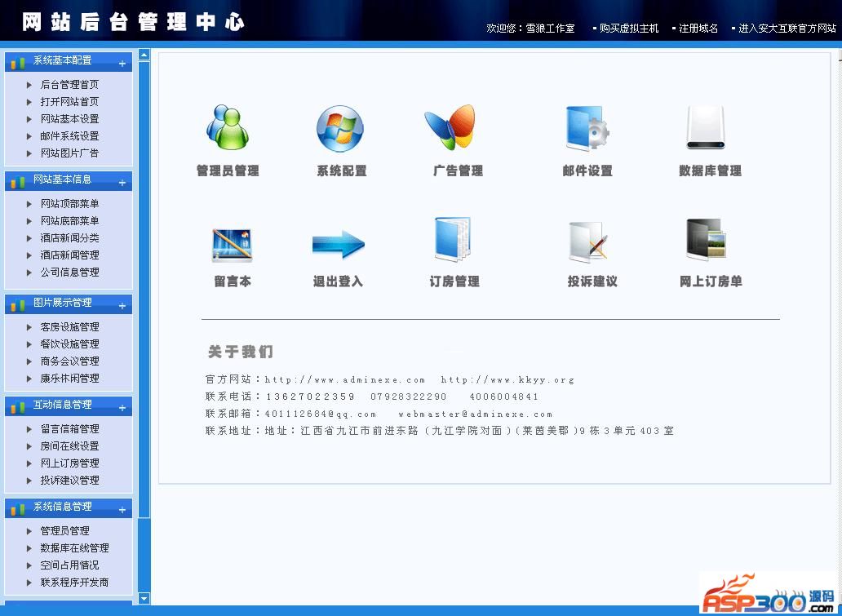Click chart icon beside 系统信息管理
The height and width of the screenshot is (616, 842).
coord(18,509)
